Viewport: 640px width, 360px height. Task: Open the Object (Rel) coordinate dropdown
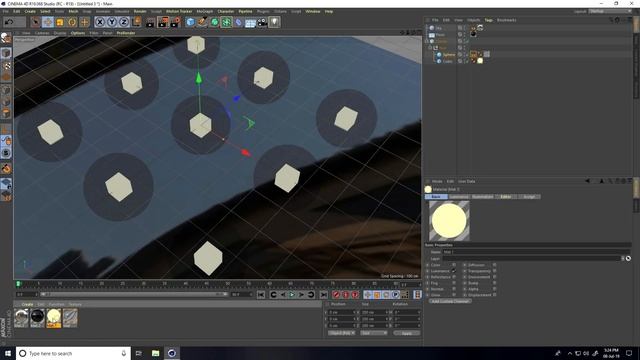(341, 333)
